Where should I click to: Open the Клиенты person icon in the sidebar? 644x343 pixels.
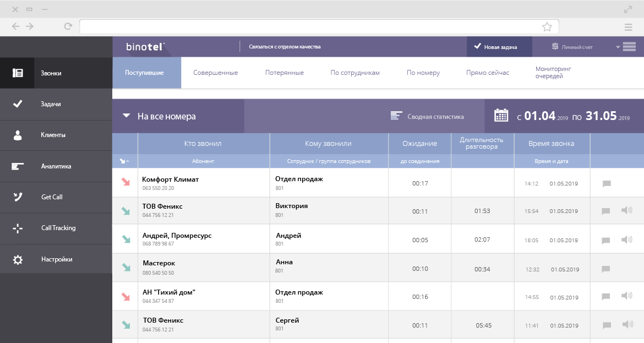17,135
